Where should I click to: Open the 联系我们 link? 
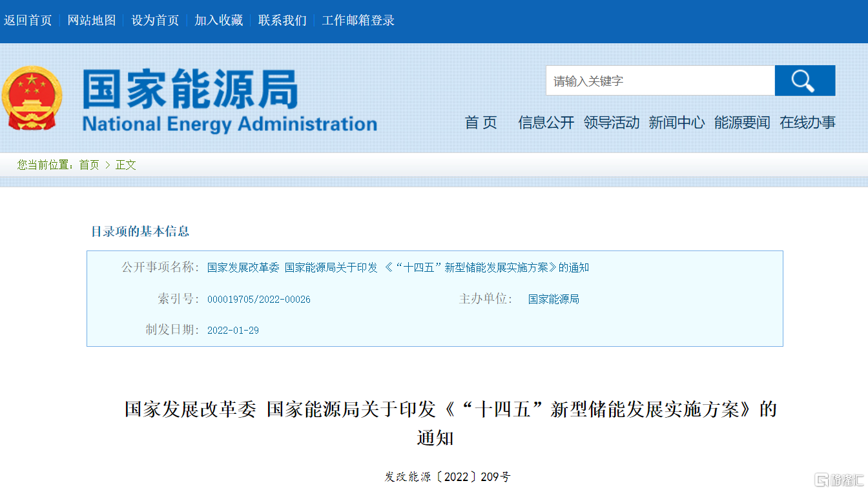pos(282,20)
